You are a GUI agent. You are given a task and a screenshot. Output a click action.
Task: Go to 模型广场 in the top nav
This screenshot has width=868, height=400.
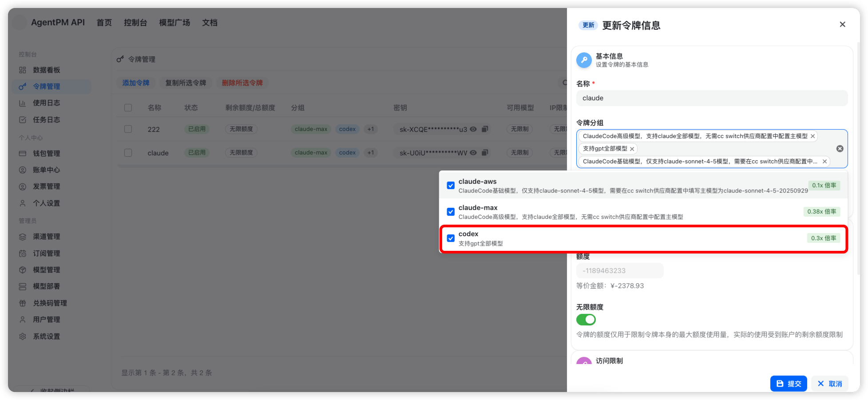pyautogui.click(x=174, y=23)
